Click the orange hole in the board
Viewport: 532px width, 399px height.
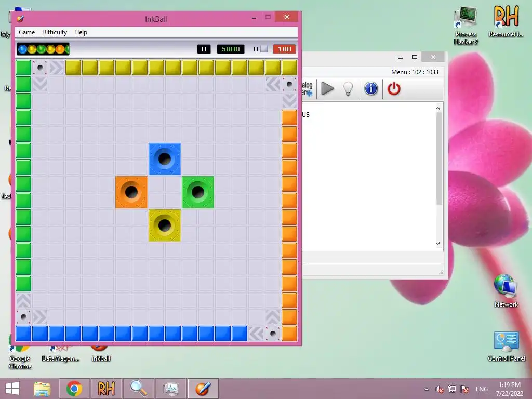pyautogui.click(x=131, y=192)
